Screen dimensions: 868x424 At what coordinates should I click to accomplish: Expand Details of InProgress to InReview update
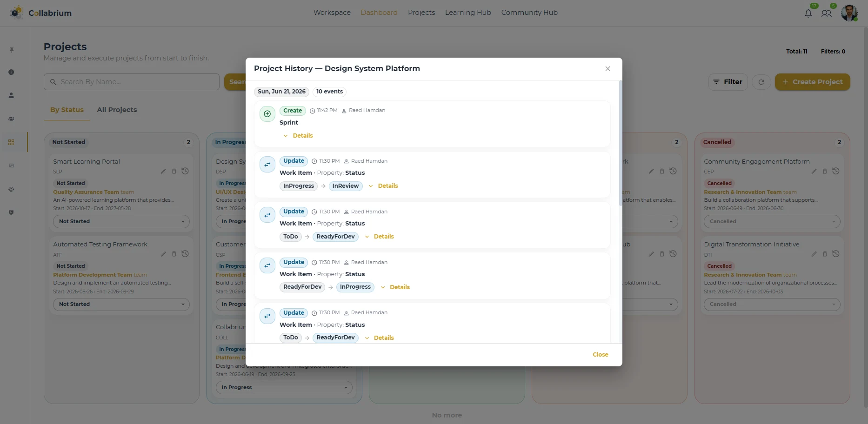point(383,186)
